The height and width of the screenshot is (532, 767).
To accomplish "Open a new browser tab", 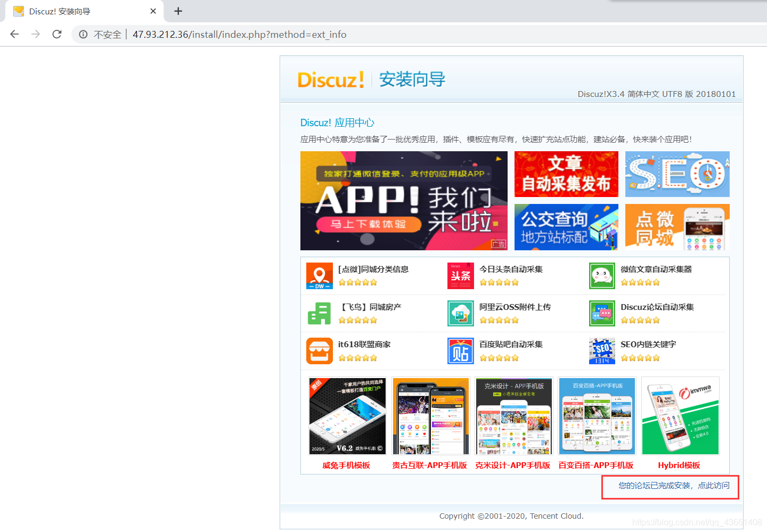I will coord(178,11).
